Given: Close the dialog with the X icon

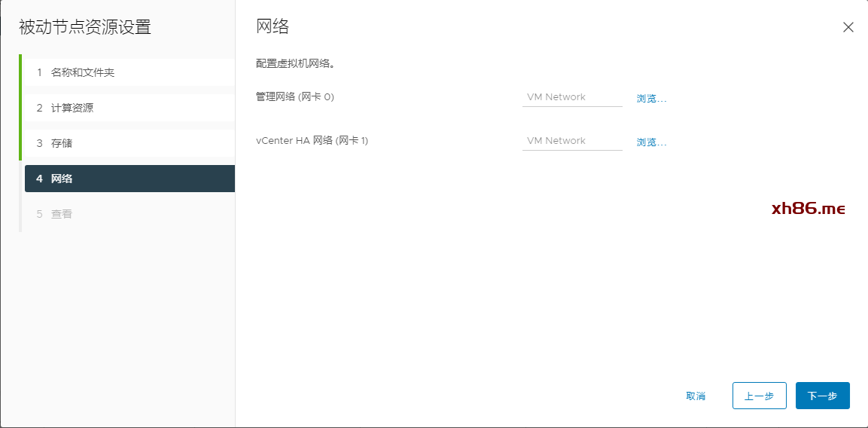Looking at the screenshot, I should (x=848, y=27).
